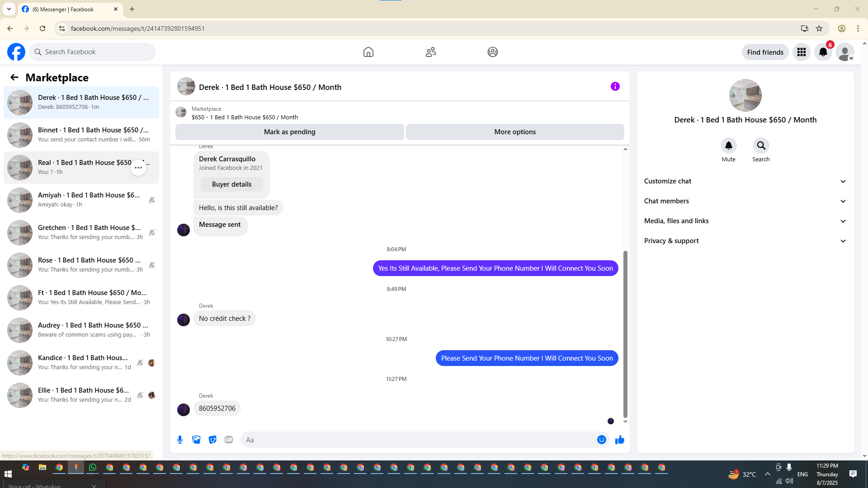This screenshot has height=488, width=868.
Task: Open the sticker picker icon
Action: [x=212, y=440]
